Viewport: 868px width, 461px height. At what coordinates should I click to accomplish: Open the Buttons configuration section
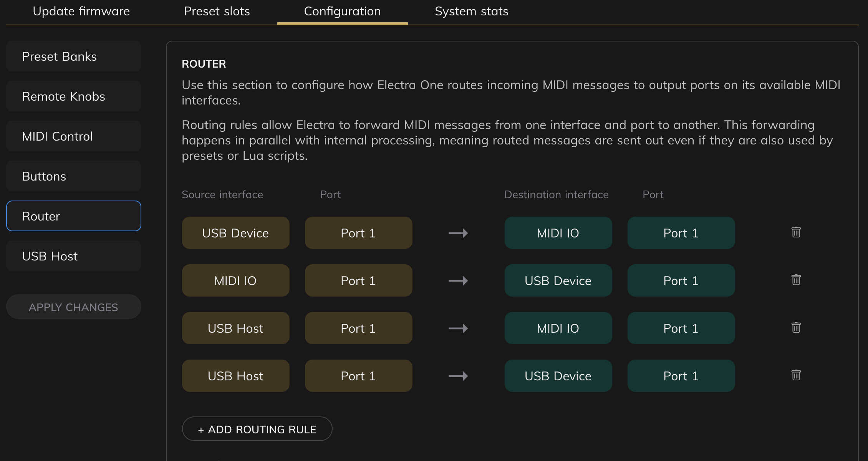(x=74, y=176)
